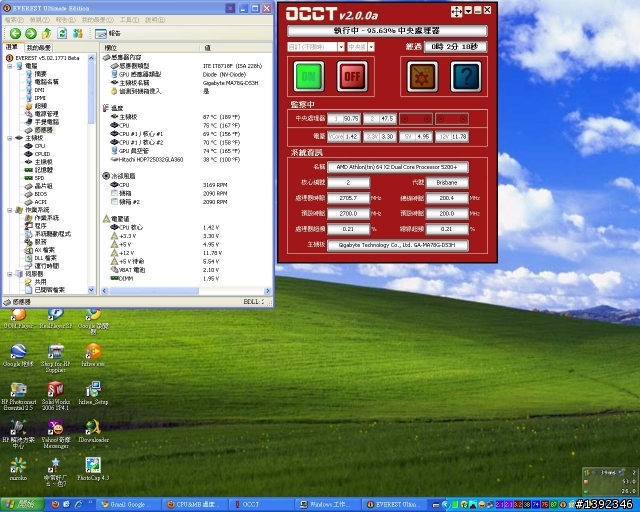Image resolution: width=640 pixels, height=512 pixels.
Task: Launch SolidWorks 2006 SP4.1 shortcut
Action: click(x=56, y=396)
